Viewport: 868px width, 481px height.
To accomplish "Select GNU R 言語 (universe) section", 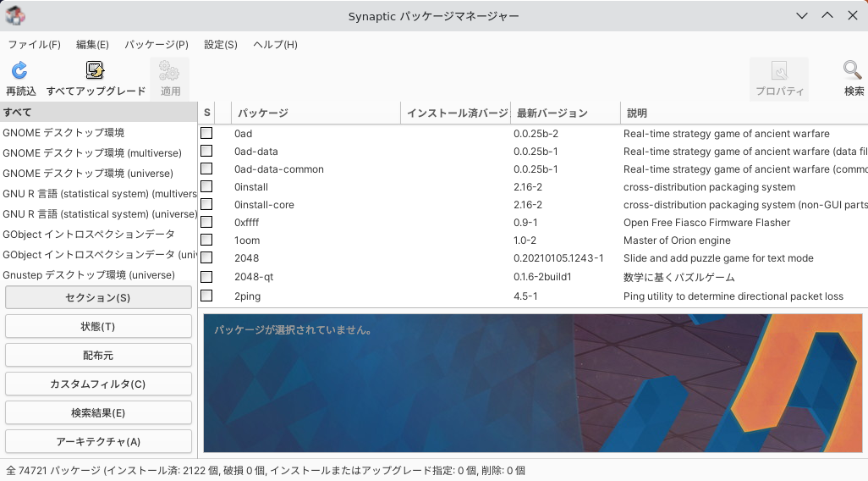I will 98,214.
